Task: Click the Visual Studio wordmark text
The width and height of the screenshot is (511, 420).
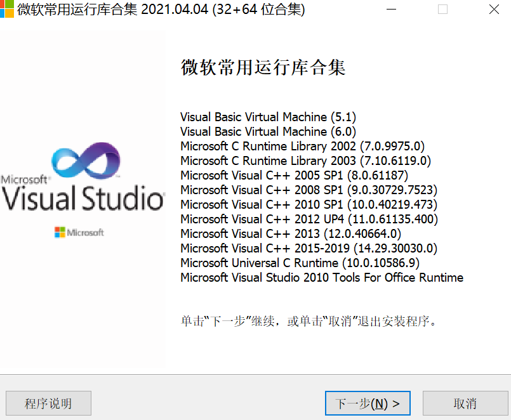Action: pos(83,198)
